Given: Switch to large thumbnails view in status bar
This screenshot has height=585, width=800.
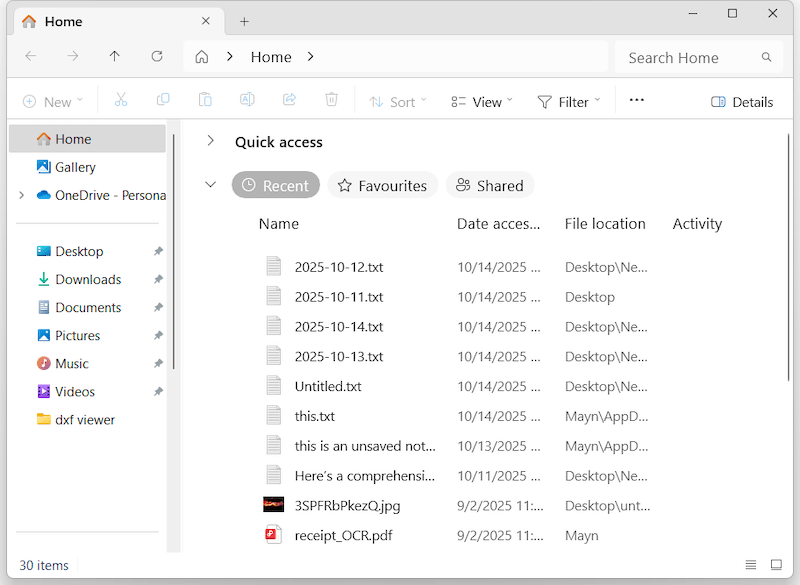Looking at the screenshot, I should [777, 565].
